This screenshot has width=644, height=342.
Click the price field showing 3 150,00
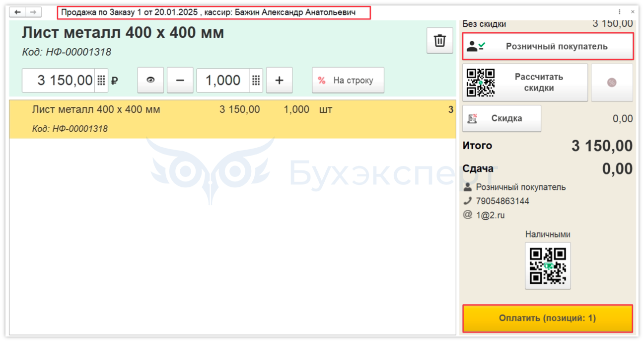click(x=59, y=80)
